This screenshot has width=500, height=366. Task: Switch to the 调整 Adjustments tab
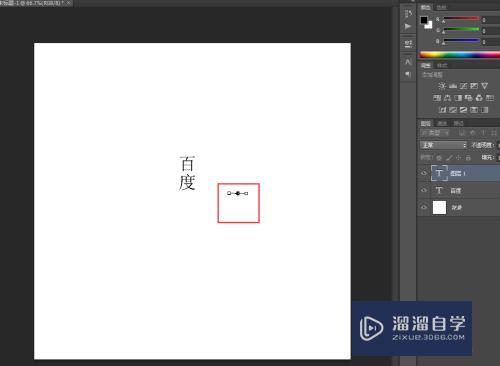pos(426,65)
